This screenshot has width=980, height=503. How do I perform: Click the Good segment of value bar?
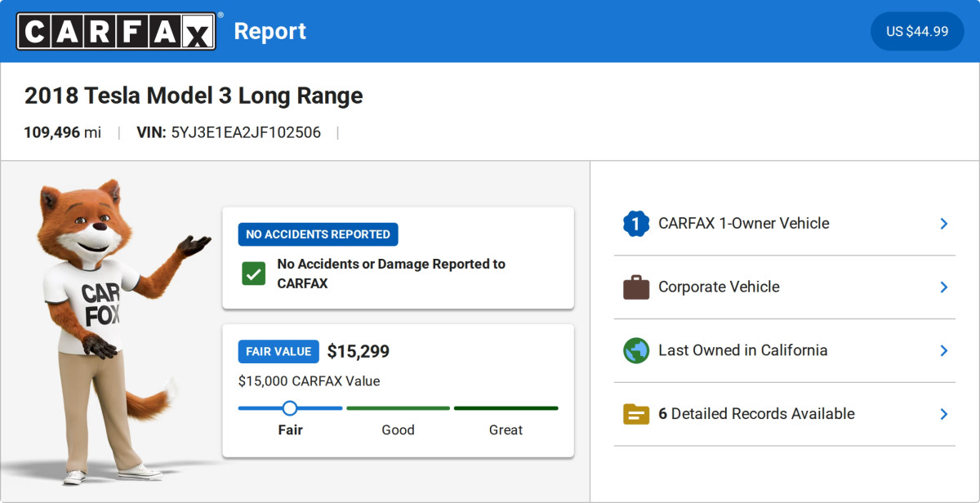click(399, 408)
